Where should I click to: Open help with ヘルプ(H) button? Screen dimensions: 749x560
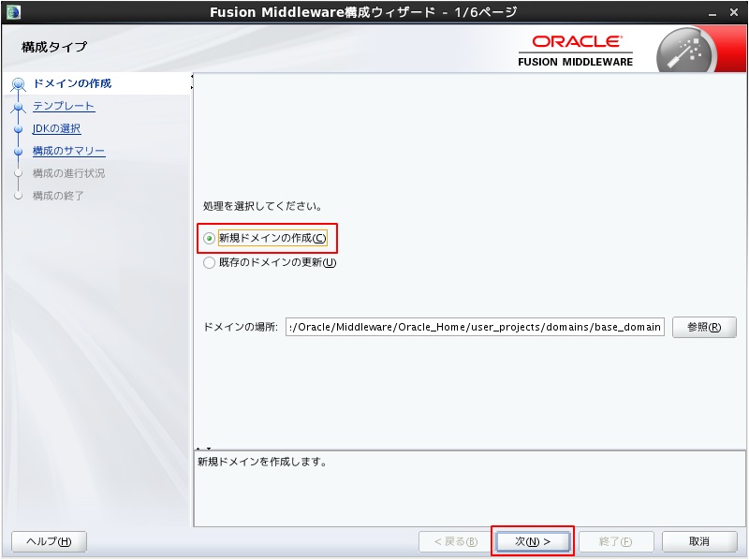click(49, 541)
